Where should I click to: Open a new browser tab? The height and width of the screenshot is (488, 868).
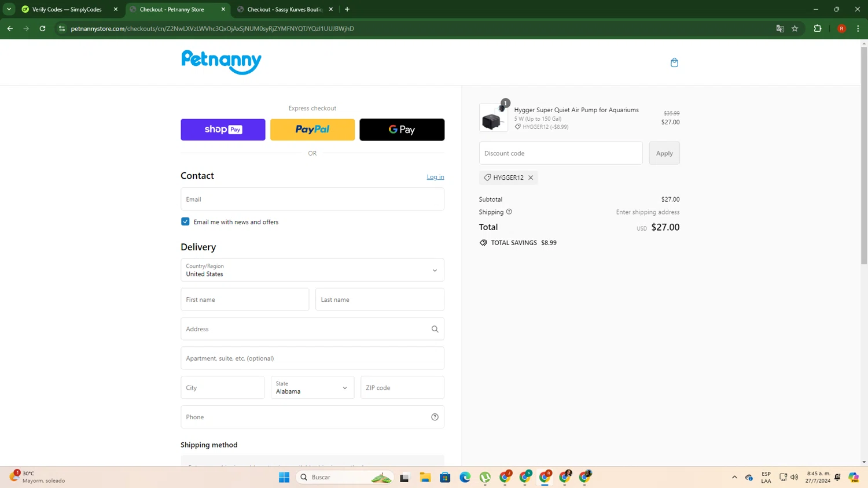[x=347, y=9]
